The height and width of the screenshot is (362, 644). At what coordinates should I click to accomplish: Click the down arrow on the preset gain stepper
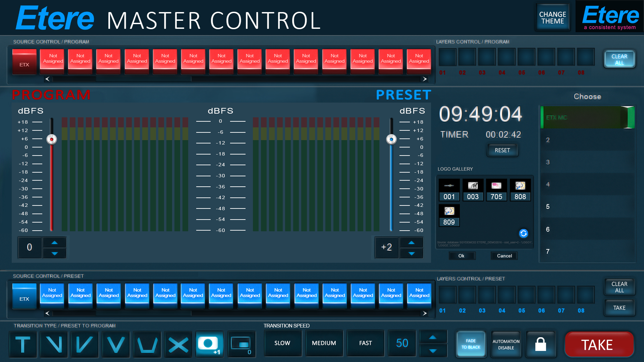411,253
